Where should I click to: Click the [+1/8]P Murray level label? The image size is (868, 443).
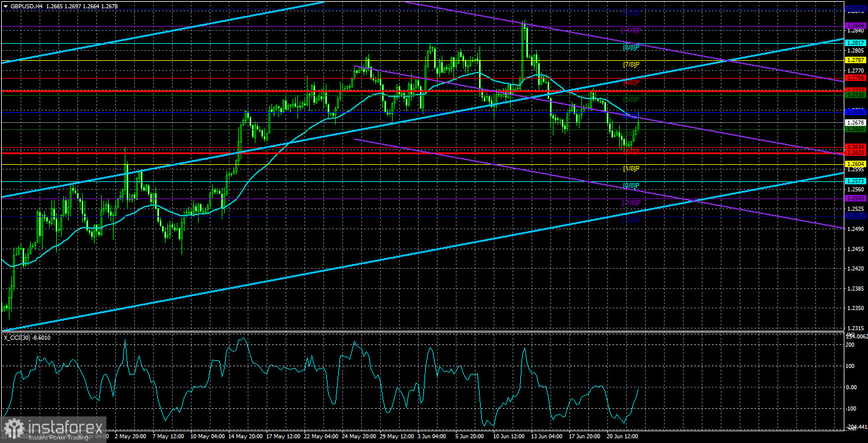point(631,30)
